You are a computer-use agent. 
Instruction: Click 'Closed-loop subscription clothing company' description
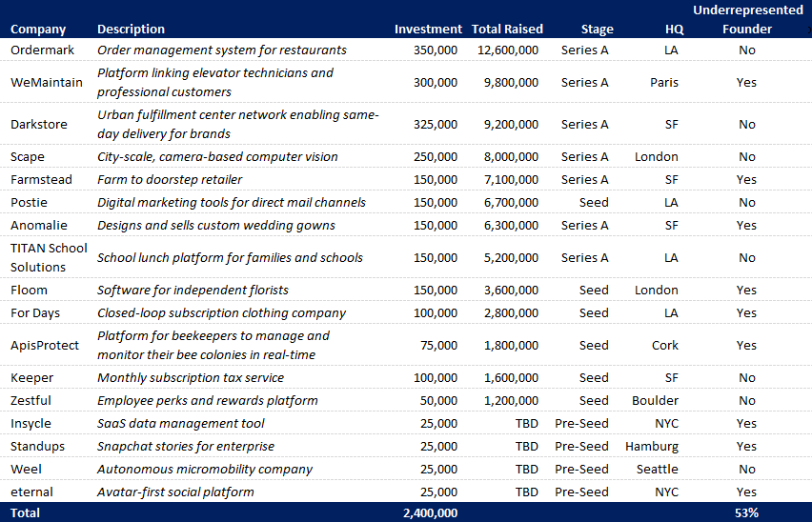coord(222,313)
